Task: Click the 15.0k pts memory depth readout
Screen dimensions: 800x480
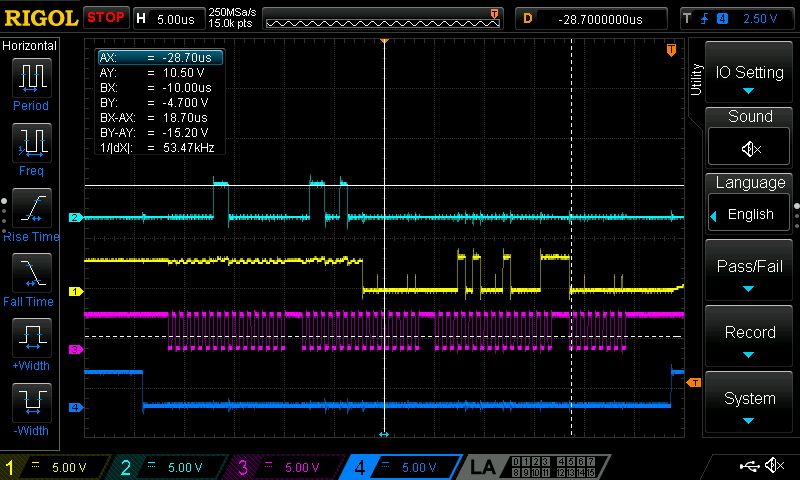Action: [230, 23]
